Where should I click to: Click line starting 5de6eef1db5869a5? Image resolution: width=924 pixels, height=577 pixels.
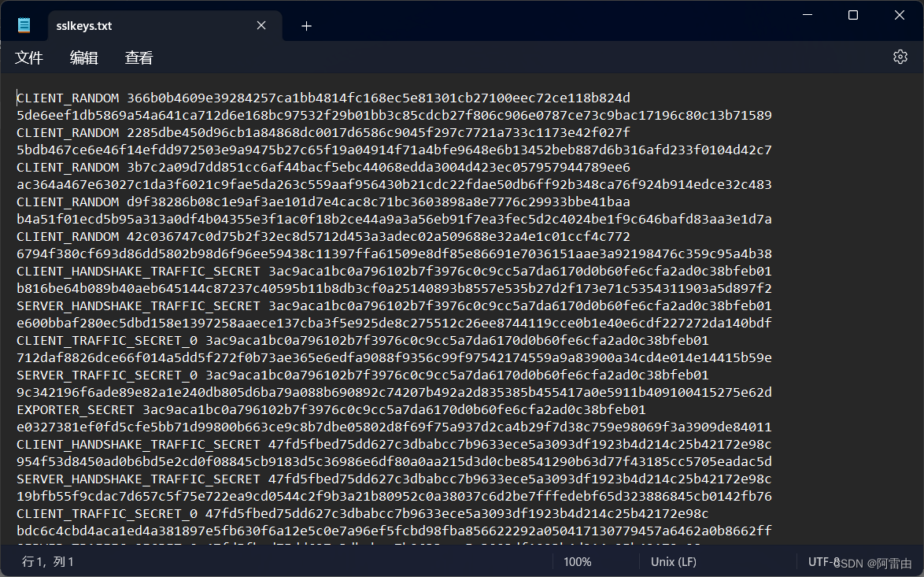(x=394, y=116)
